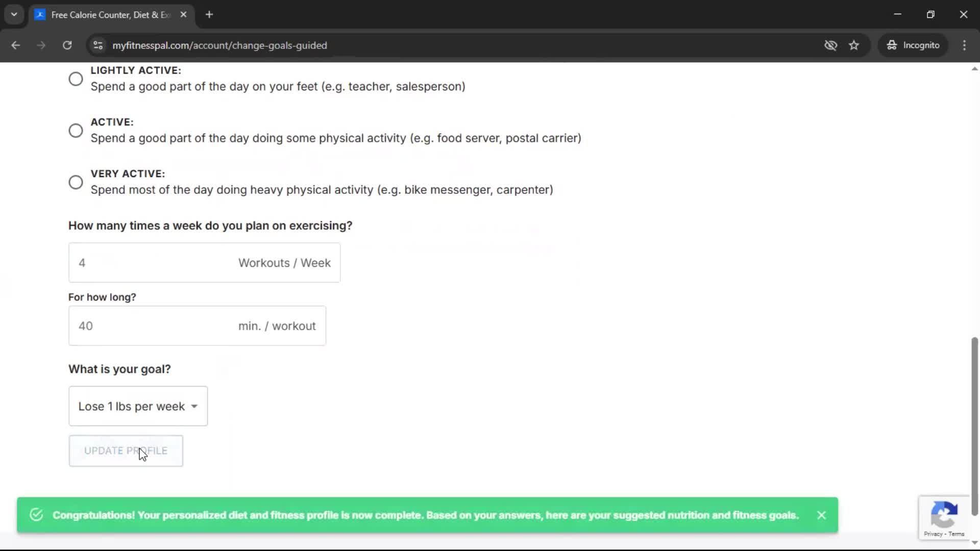Click the reCAPTCHA badge logo
Viewport: 980px width, 551px height.
[x=944, y=514]
